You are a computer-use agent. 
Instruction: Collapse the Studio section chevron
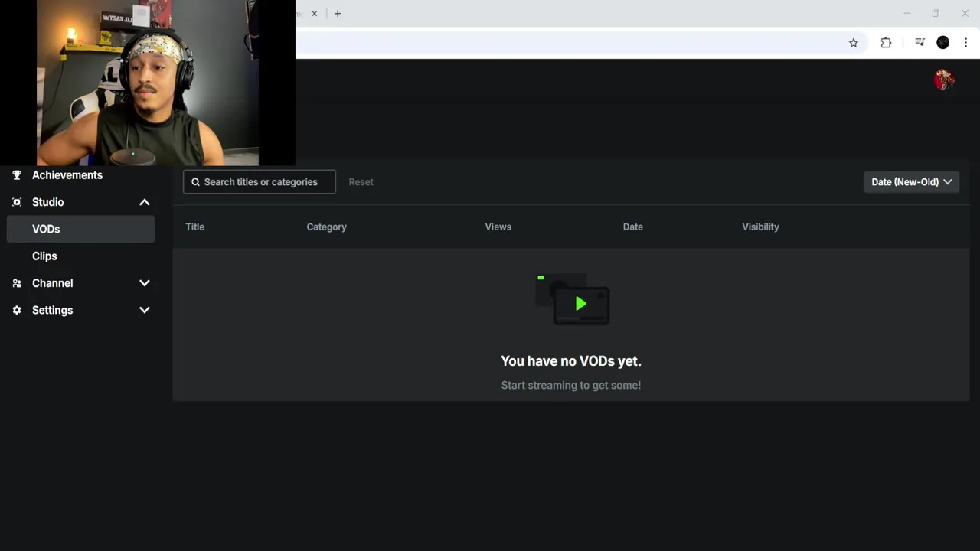(x=144, y=202)
